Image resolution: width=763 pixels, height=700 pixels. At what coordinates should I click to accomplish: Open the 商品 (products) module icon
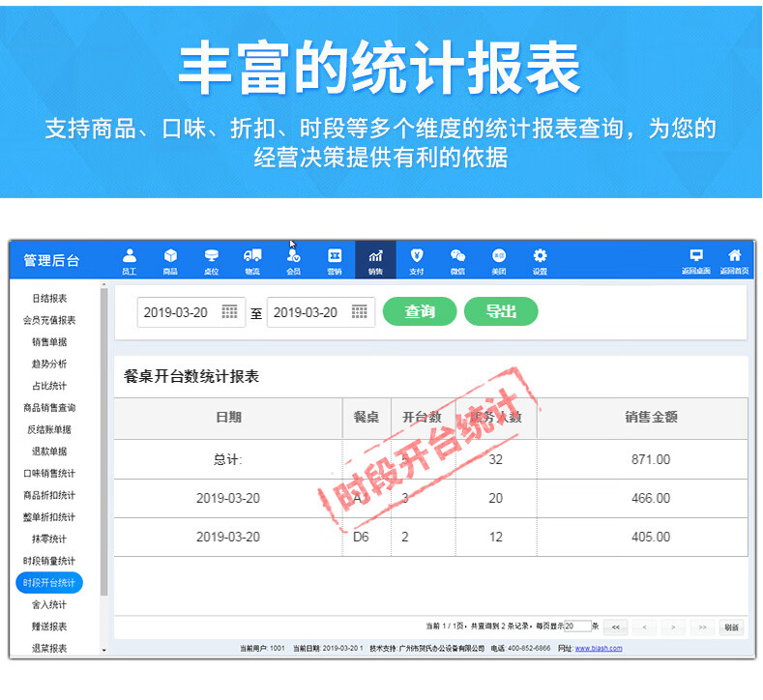[170, 261]
